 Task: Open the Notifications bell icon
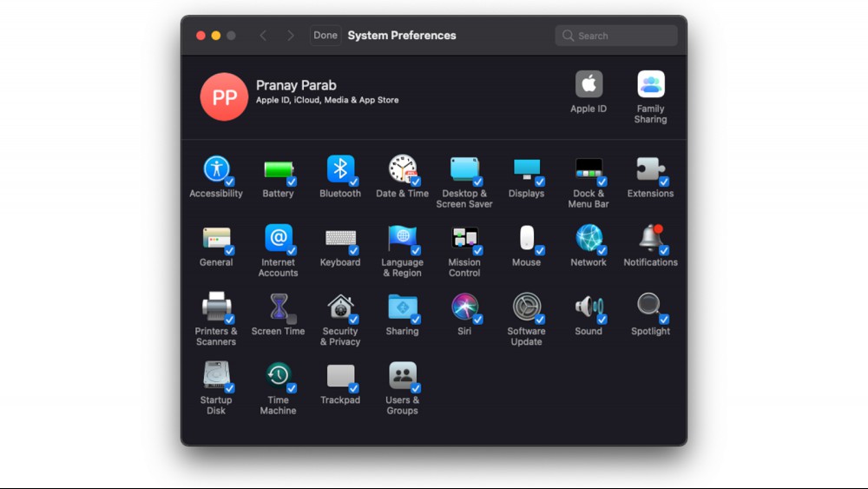[x=650, y=238]
